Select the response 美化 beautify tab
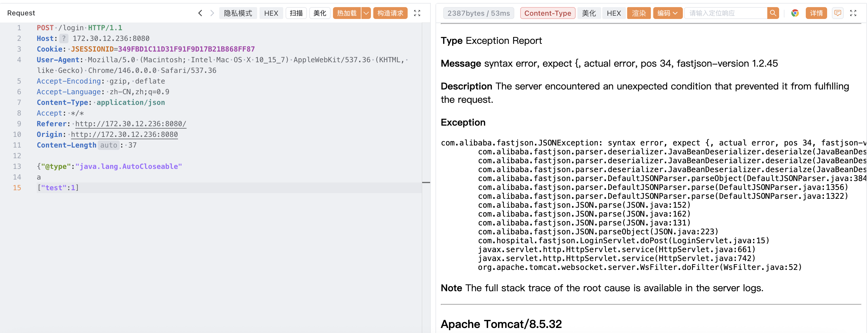 589,13
